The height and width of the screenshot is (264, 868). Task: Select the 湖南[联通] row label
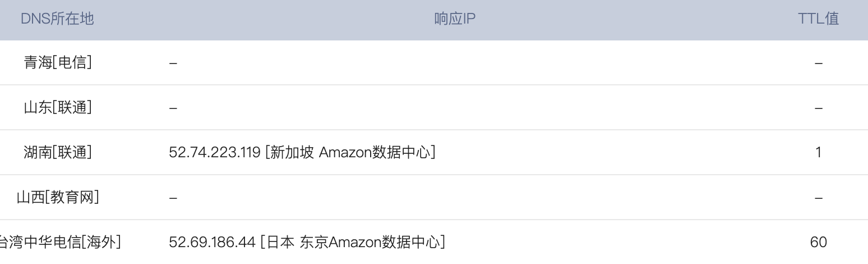click(x=58, y=152)
